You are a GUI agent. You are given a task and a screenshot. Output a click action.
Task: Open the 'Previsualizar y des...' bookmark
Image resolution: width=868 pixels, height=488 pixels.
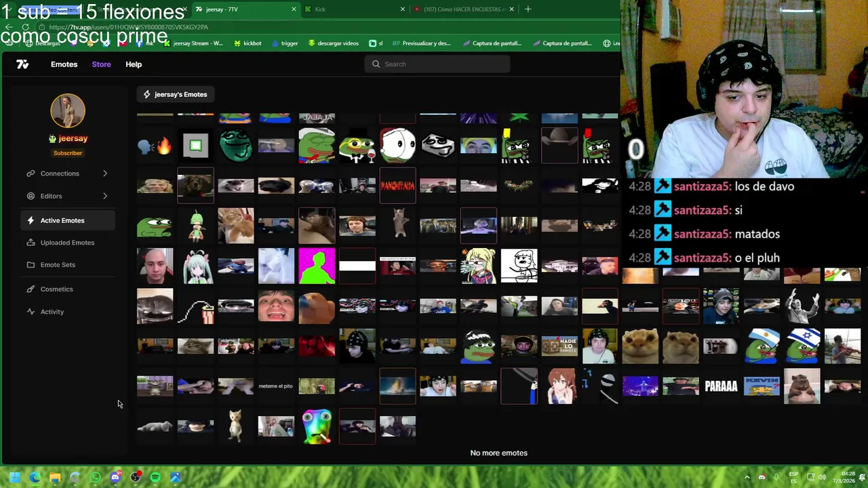click(421, 43)
